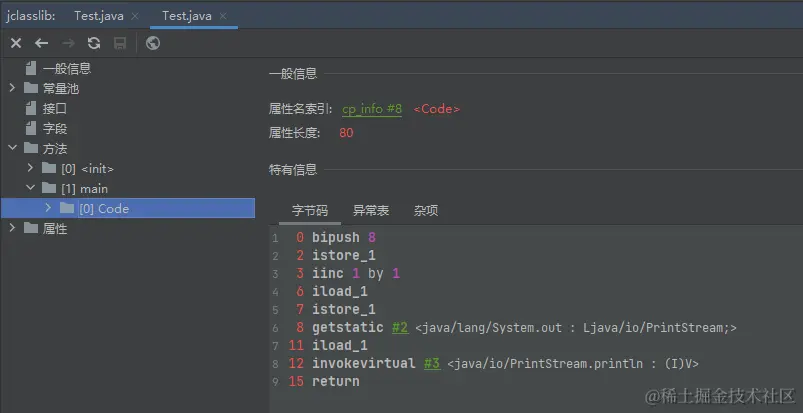Click the 接口 file icon

coord(31,108)
